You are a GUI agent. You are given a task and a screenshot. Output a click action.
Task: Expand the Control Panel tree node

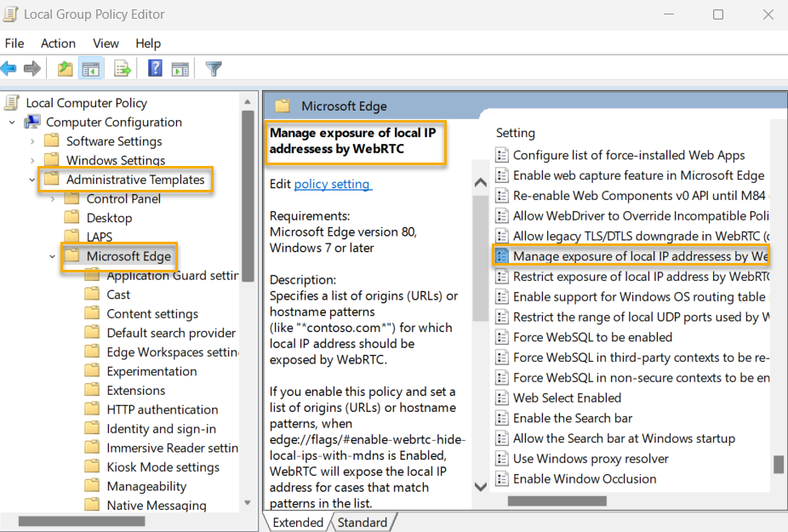click(x=53, y=198)
